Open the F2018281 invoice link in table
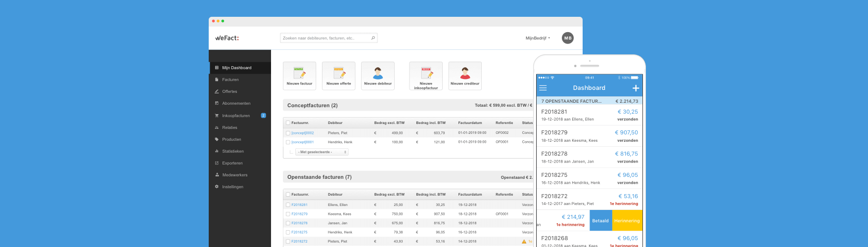868x247 pixels. coord(299,205)
